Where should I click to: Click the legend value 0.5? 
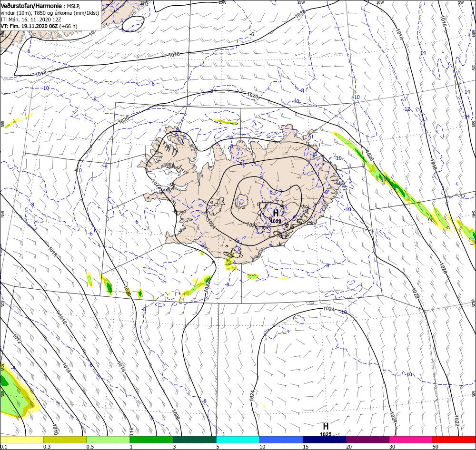point(90,447)
